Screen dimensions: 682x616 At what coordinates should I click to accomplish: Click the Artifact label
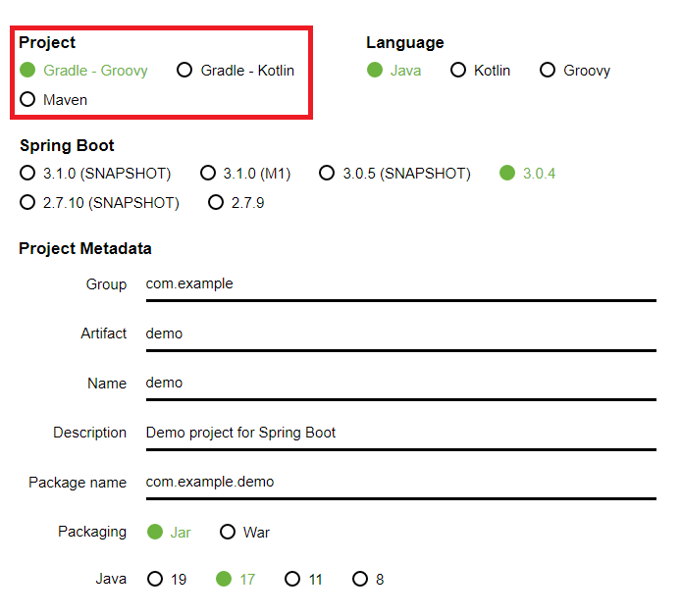[103, 334]
